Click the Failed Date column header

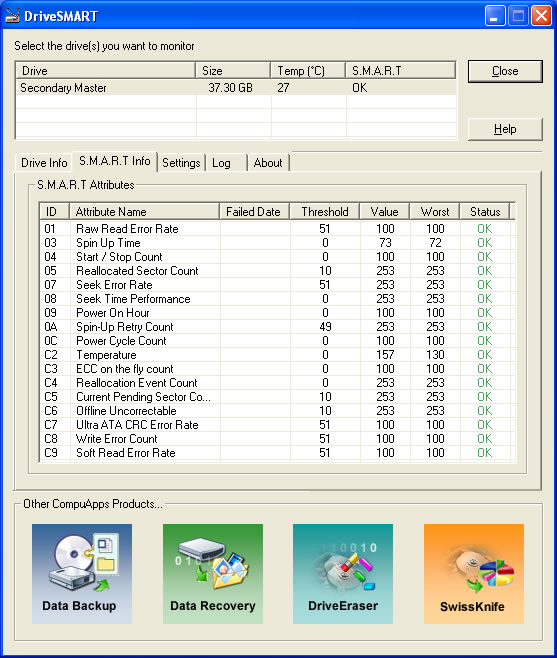pyautogui.click(x=254, y=212)
